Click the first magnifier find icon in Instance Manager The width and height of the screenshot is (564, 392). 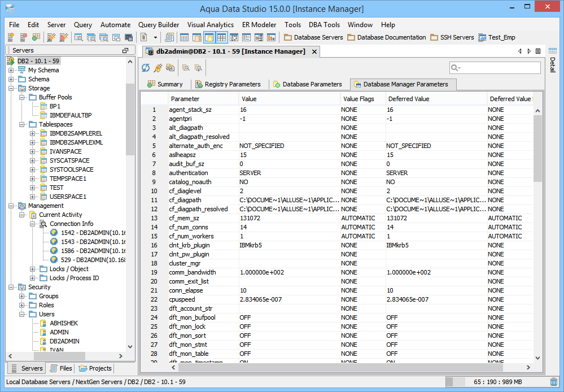pyautogui.click(x=186, y=68)
